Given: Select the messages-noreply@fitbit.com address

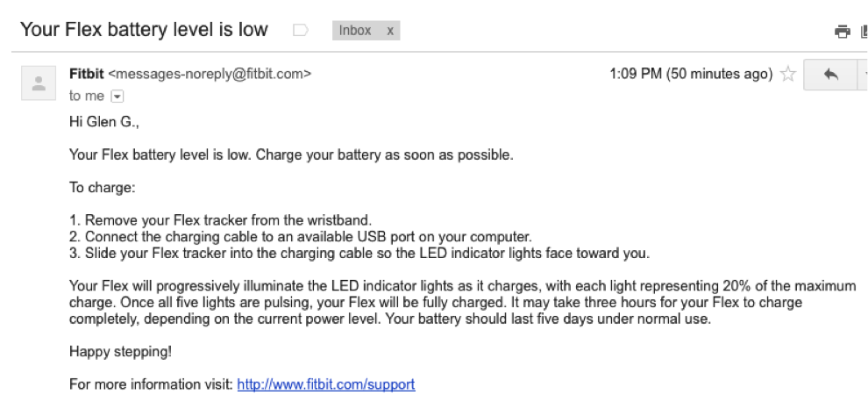Looking at the screenshot, I should pyautogui.click(x=210, y=74).
